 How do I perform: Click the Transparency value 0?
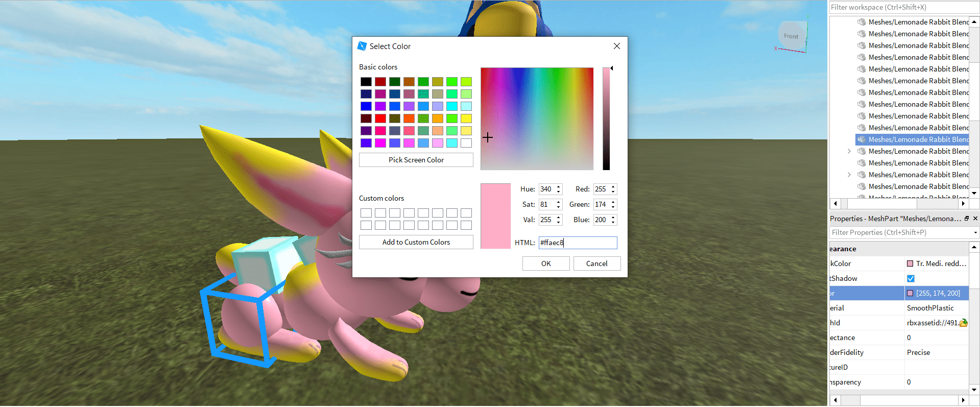(909, 382)
